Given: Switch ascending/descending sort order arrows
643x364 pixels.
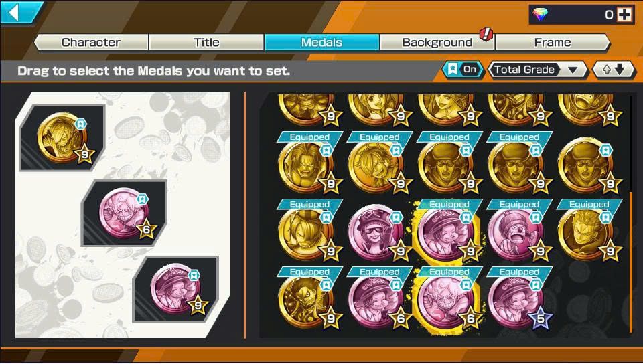Looking at the screenshot, I should click(614, 70).
